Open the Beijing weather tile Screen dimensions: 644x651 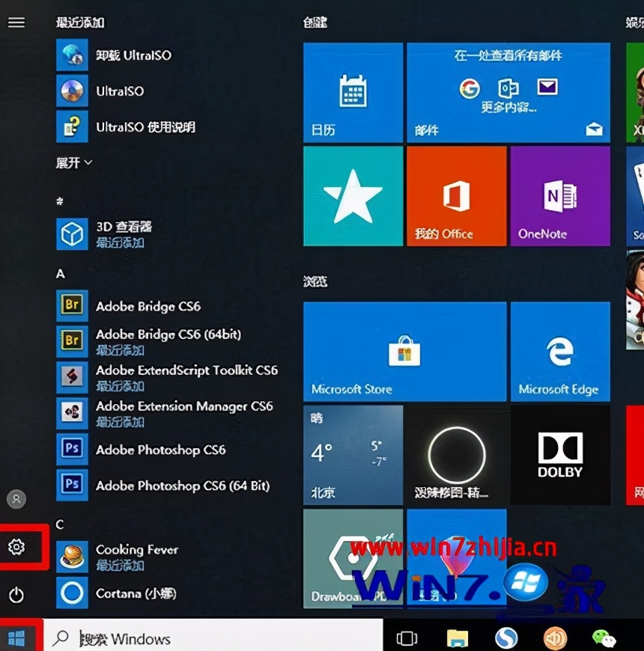(353, 454)
